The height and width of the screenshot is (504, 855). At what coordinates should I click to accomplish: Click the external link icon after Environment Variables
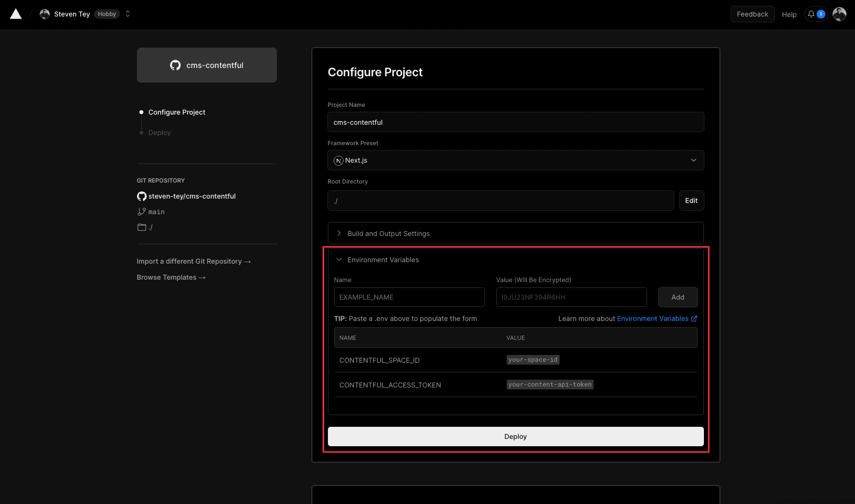(x=694, y=319)
